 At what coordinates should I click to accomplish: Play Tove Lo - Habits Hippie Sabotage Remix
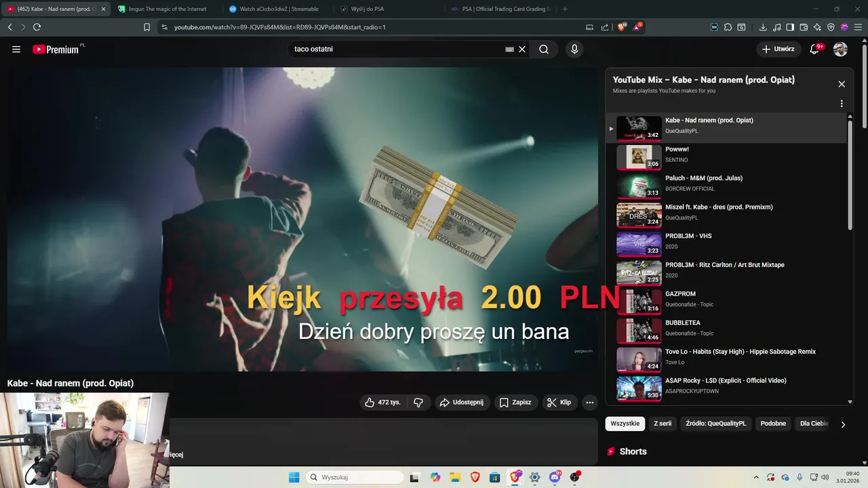726,360
